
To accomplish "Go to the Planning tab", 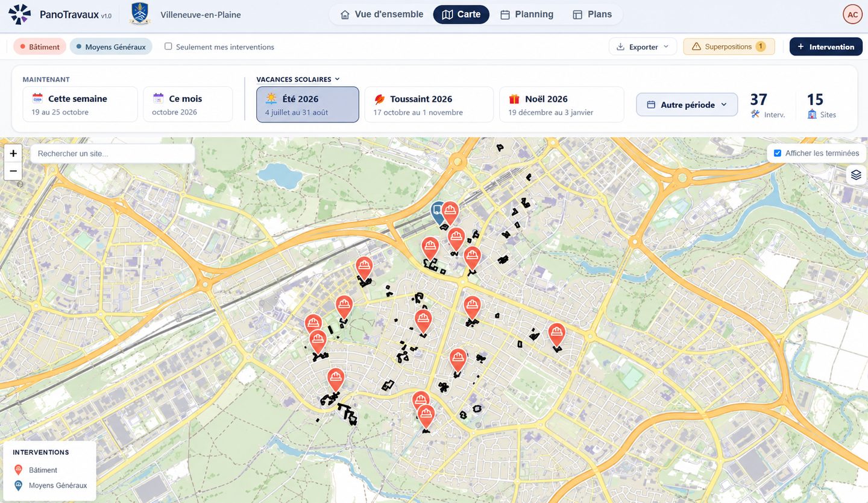I will [527, 14].
